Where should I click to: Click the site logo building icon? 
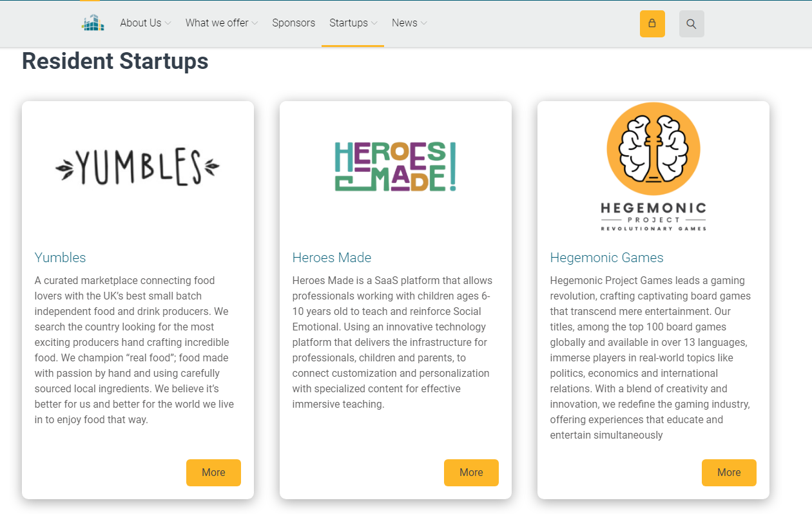(93, 23)
